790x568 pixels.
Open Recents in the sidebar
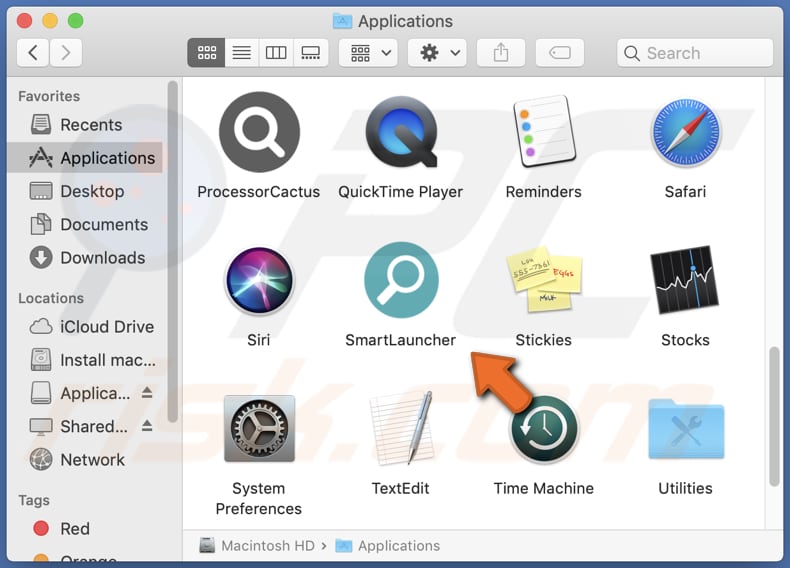[x=86, y=124]
